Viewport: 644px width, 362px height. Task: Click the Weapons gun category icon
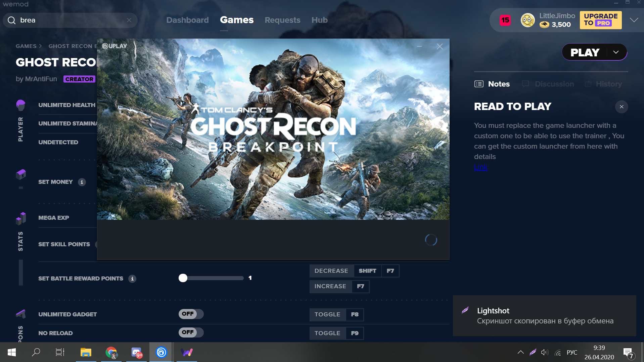[21, 314]
